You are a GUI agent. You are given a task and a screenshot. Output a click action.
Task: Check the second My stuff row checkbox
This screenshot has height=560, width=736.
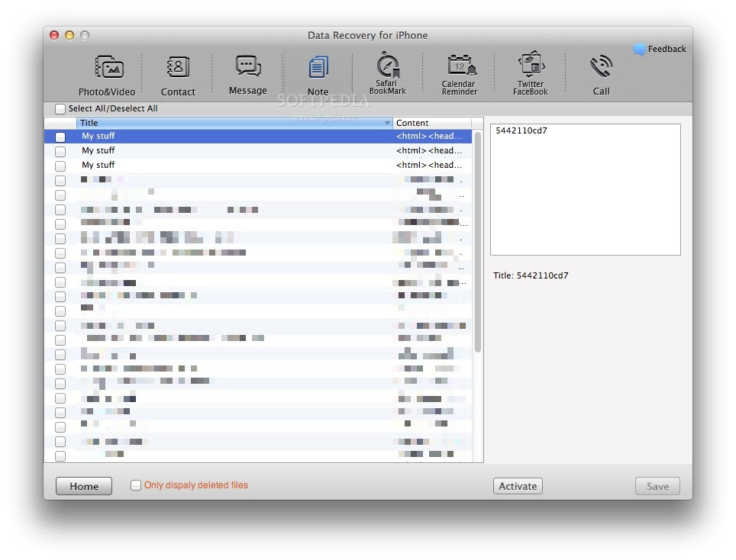click(60, 152)
